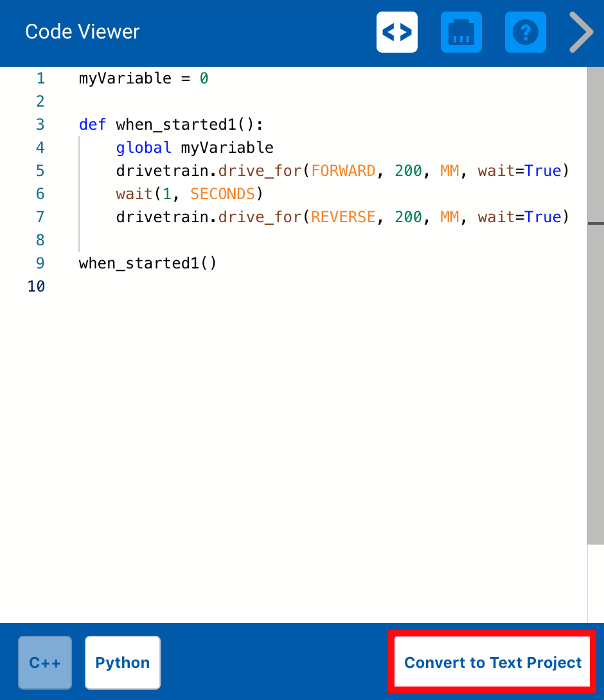The width and height of the screenshot is (604, 700).
Task: Click the vertical scrollbar track
Action: pos(598,385)
